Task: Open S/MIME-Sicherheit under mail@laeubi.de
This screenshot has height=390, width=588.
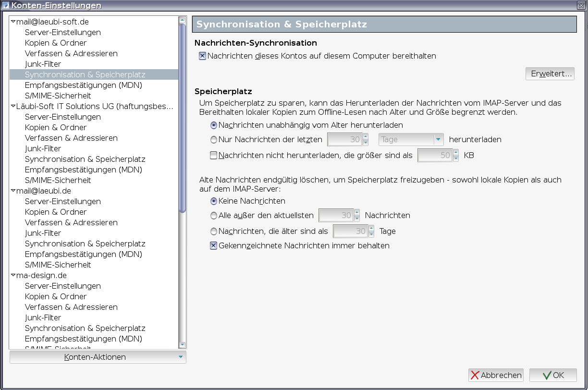Action: click(x=58, y=265)
